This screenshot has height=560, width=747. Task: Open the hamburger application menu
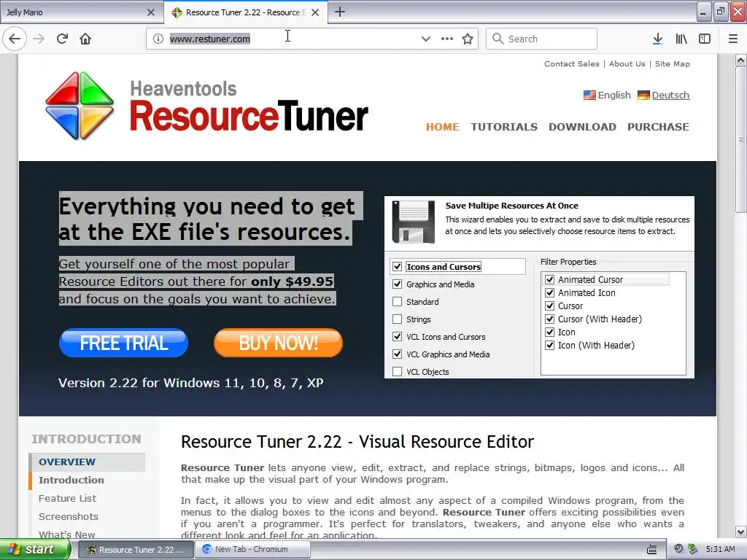click(733, 39)
